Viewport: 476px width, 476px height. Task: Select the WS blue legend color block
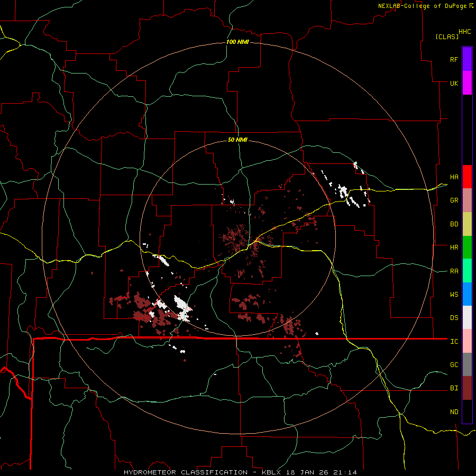tap(467, 294)
